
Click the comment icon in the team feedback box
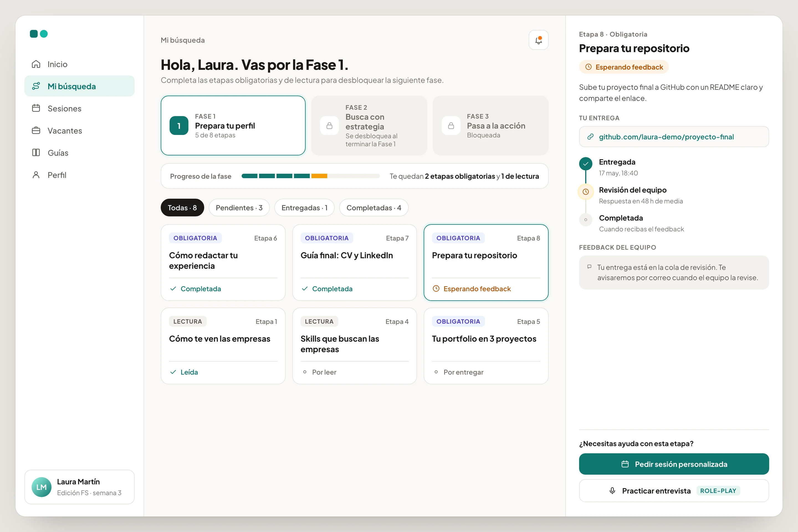(x=589, y=267)
